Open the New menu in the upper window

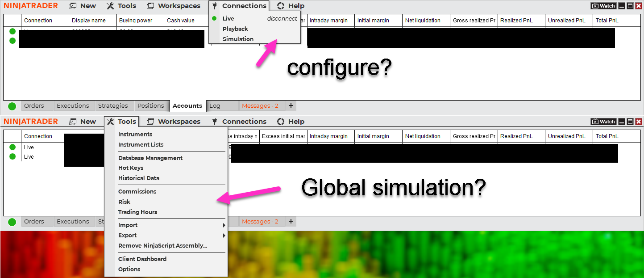click(x=83, y=6)
